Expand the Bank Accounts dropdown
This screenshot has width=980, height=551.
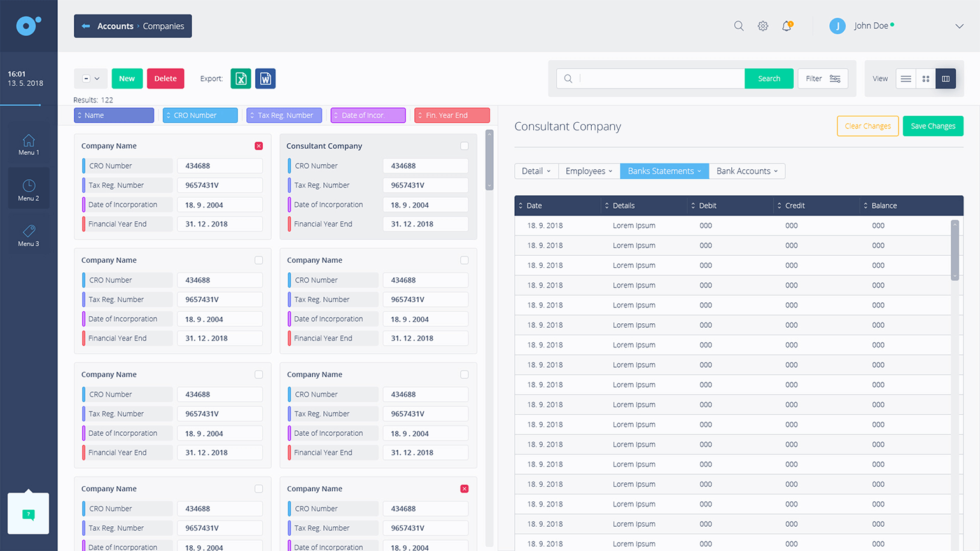tap(746, 171)
